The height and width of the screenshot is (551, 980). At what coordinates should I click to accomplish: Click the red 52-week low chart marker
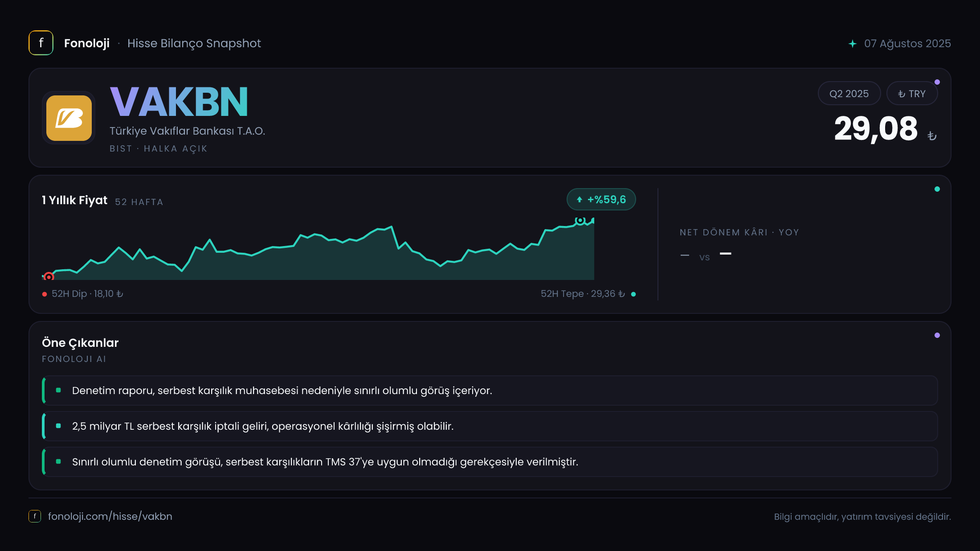(49, 277)
